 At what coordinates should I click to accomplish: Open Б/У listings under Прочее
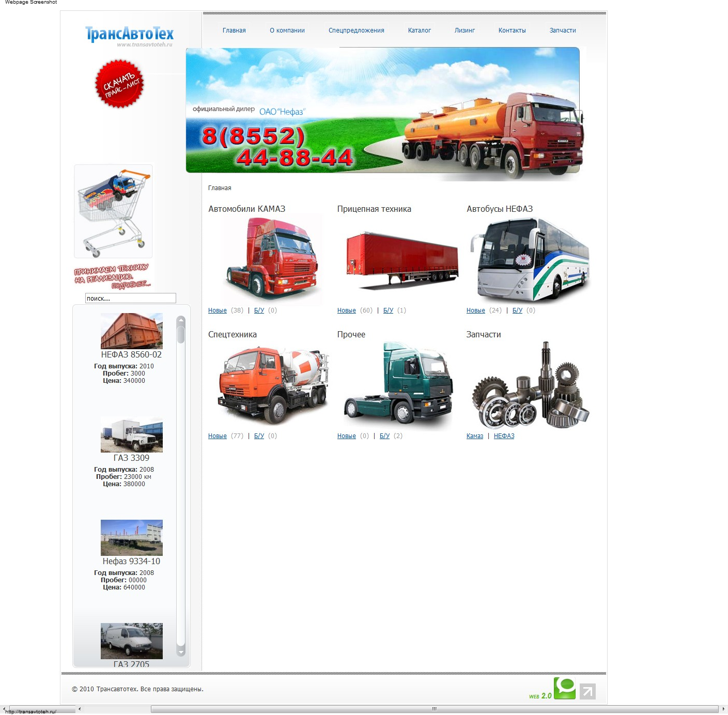386,436
